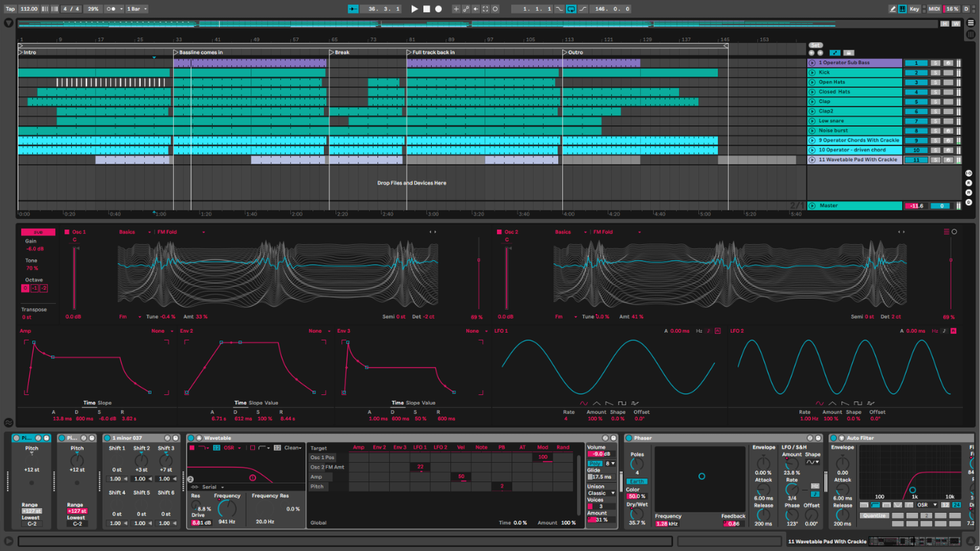Toggle the Sub oscillator button
Screen dimensions: 980x551
tap(38, 232)
